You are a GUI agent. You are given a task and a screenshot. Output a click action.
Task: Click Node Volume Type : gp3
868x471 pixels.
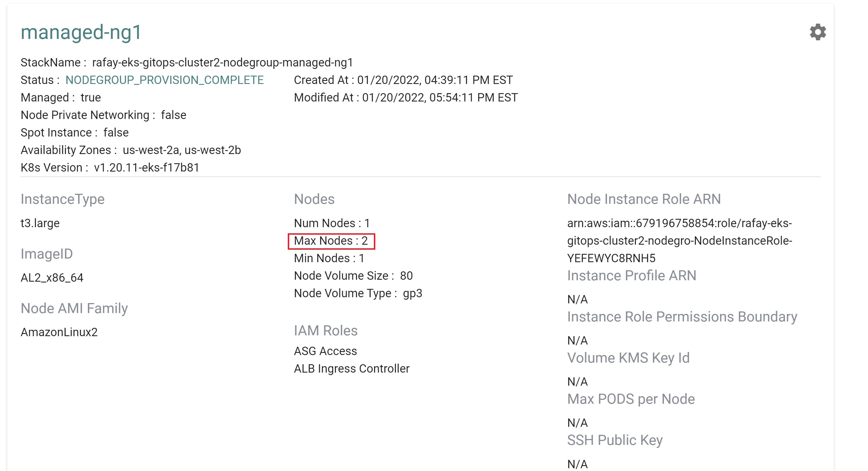point(358,293)
